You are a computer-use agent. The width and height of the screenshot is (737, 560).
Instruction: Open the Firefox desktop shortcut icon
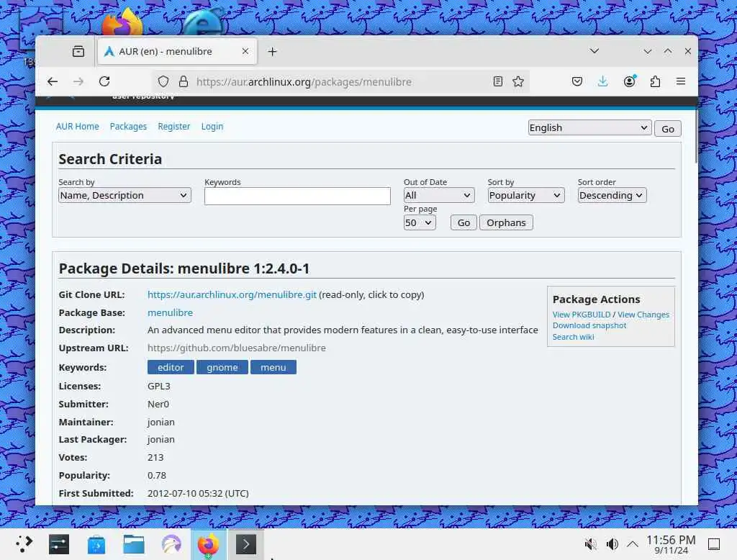[122, 22]
